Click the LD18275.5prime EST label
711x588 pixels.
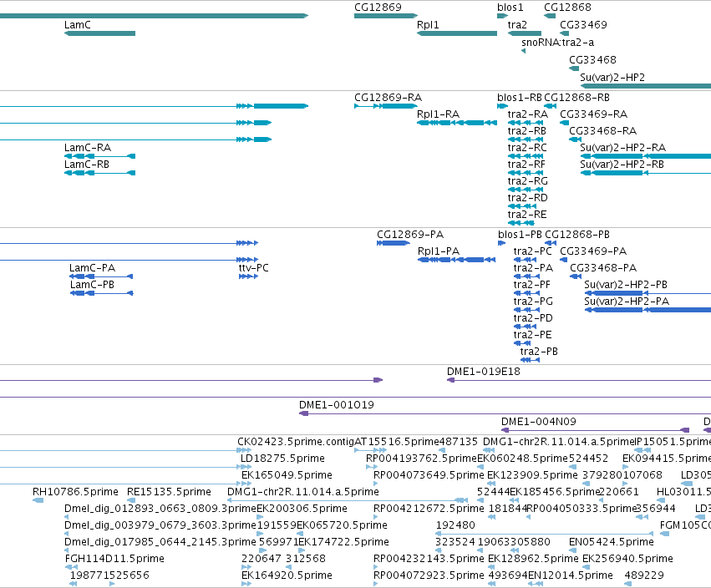[282, 459]
